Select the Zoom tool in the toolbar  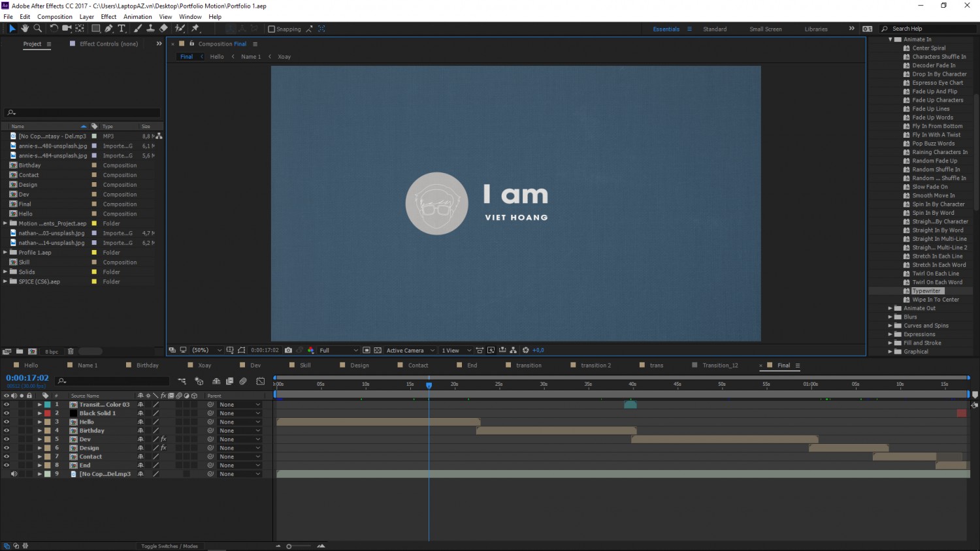(38, 29)
